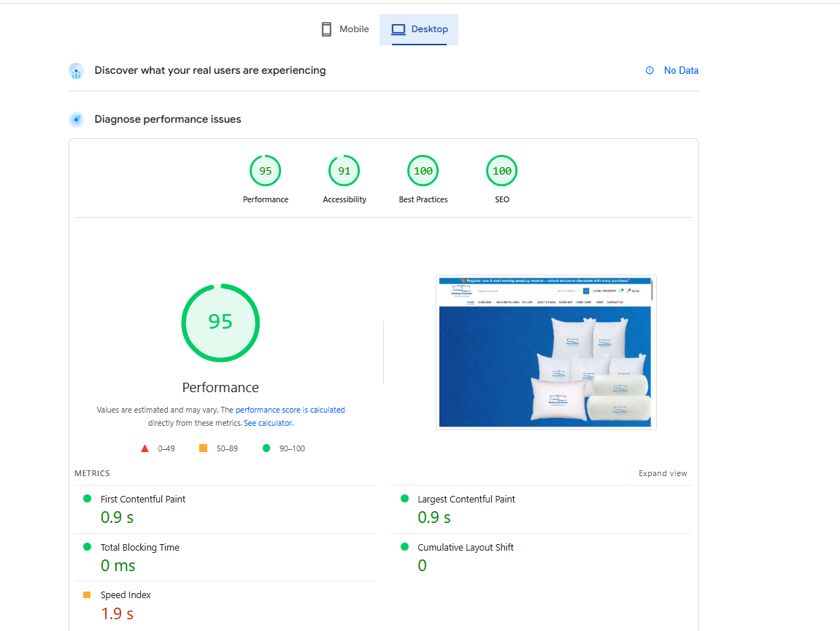Jump to Best Practices score gauge
This screenshot has width=840, height=631.
[423, 172]
